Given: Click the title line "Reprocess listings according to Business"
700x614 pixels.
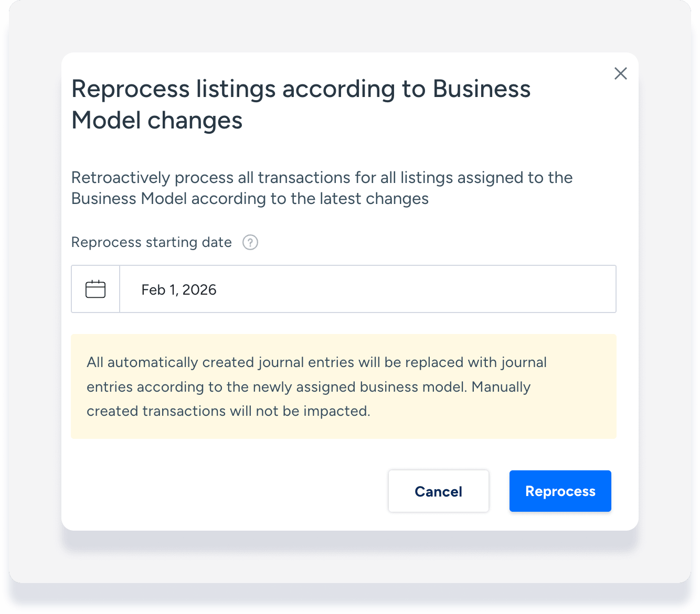Looking at the screenshot, I should tap(301, 89).
